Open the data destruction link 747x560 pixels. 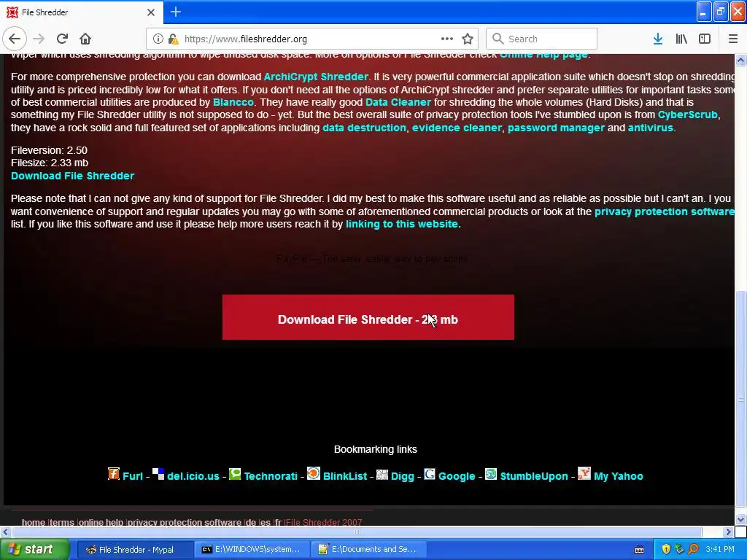365,128
